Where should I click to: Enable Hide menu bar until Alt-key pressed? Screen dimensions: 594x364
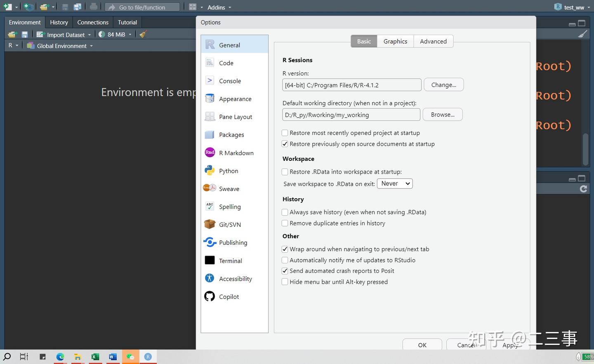click(285, 282)
